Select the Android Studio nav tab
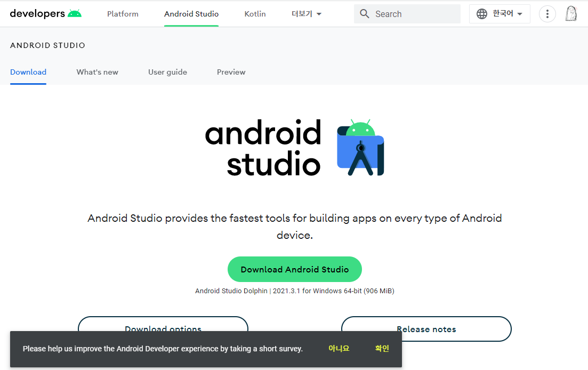588x370 pixels. pos(191,14)
